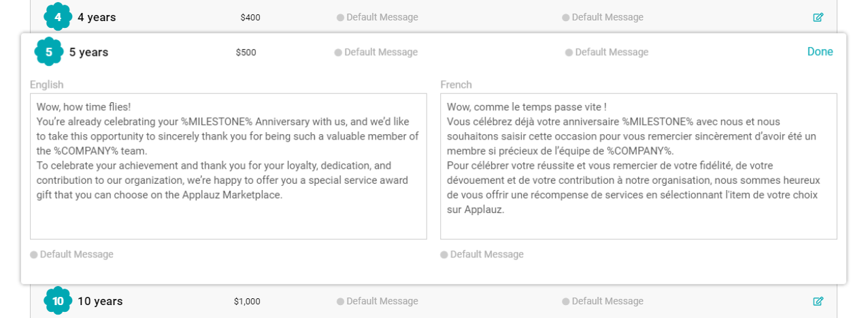Select the $500 award amount

click(x=246, y=52)
